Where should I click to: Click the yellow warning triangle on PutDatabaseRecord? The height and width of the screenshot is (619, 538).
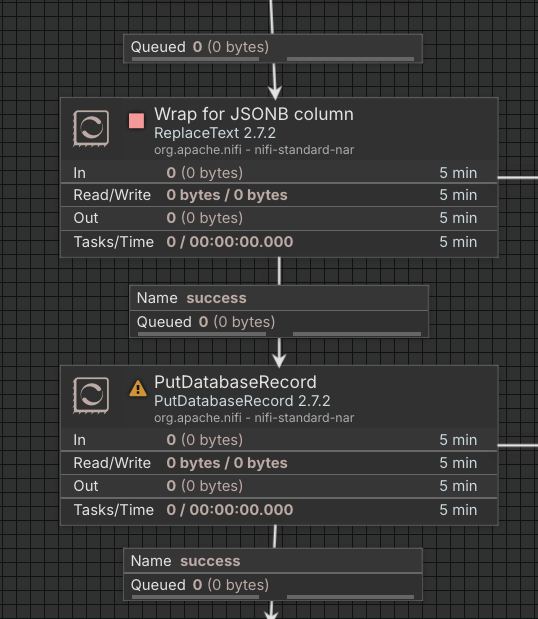138,388
